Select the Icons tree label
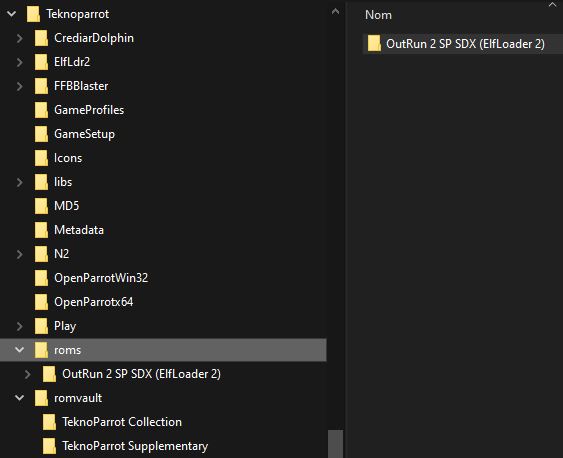Viewport: 563px width, 458px height. point(68,158)
